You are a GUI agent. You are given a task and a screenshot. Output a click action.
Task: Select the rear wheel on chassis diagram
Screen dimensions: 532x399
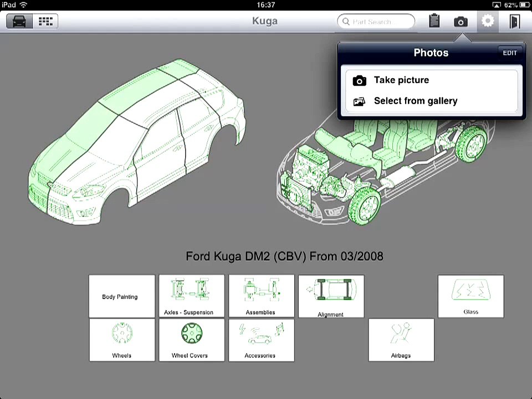pyautogui.click(x=471, y=144)
